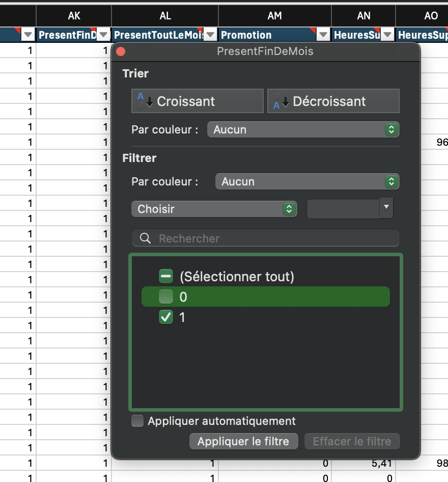Check the 0 value checkbox
The image size is (448, 482).
pyautogui.click(x=166, y=297)
